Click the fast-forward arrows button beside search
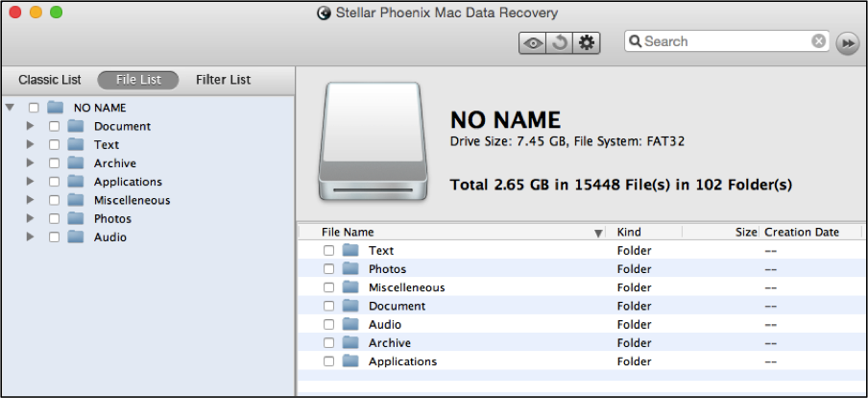Image resolution: width=868 pixels, height=398 pixels. pos(848,43)
